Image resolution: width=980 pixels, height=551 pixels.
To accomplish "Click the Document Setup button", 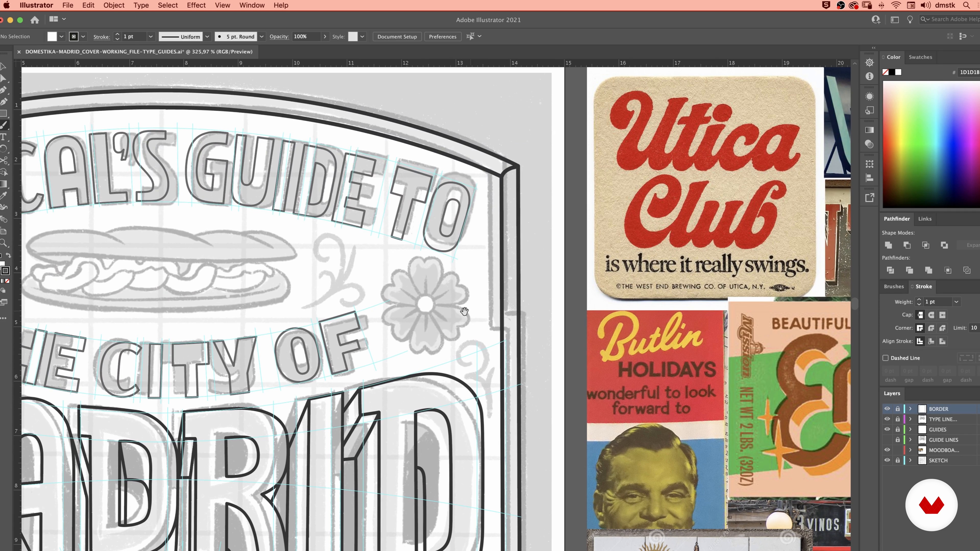I will pyautogui.click(x=397, y=36).
